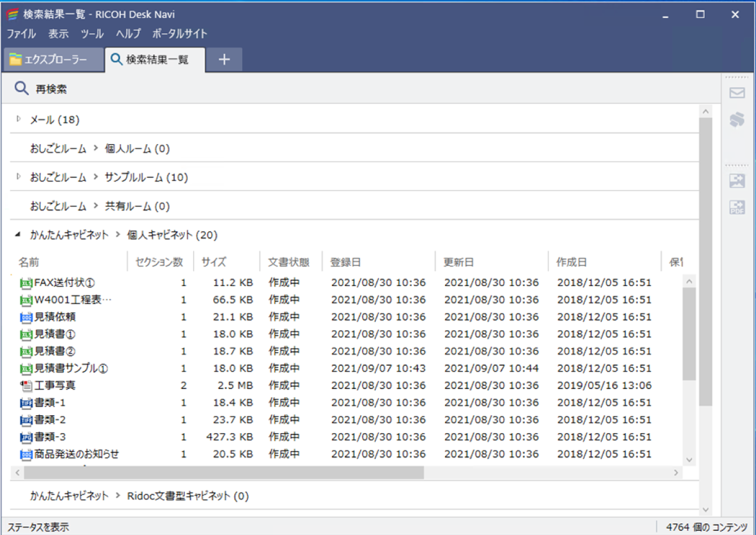Click the file list up scroll arrow

coord(690,281)
